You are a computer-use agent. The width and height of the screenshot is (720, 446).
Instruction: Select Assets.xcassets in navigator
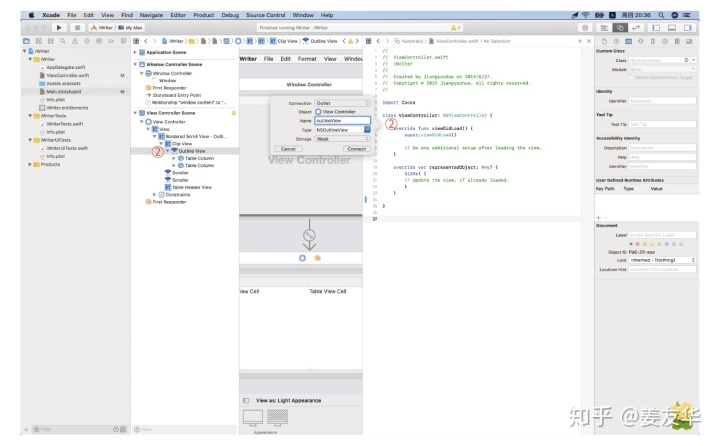tap(63, 84)
